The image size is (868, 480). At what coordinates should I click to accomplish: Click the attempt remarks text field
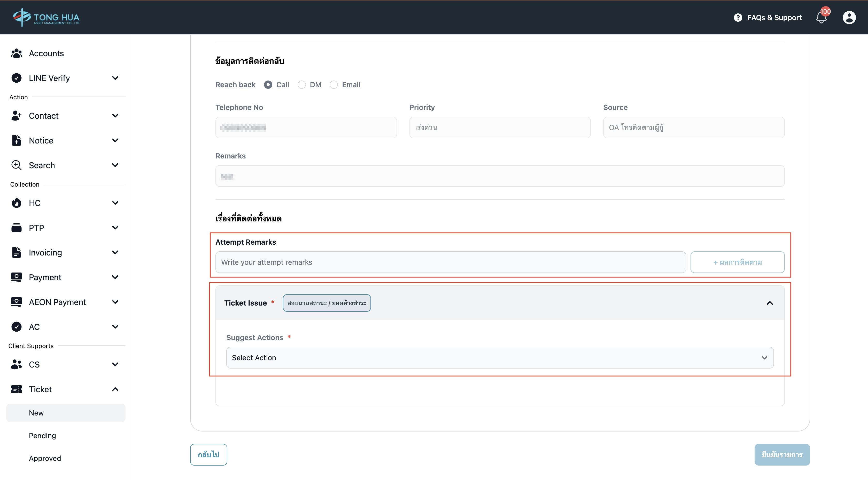[450, 262]
